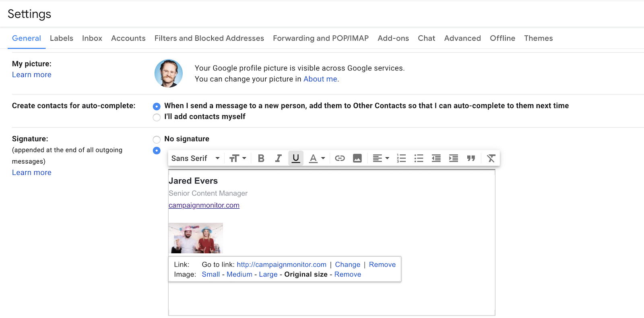This screenshot has width=644, height=318.
Task: Open the Advanced settings tab
Action: click(462, 38)
